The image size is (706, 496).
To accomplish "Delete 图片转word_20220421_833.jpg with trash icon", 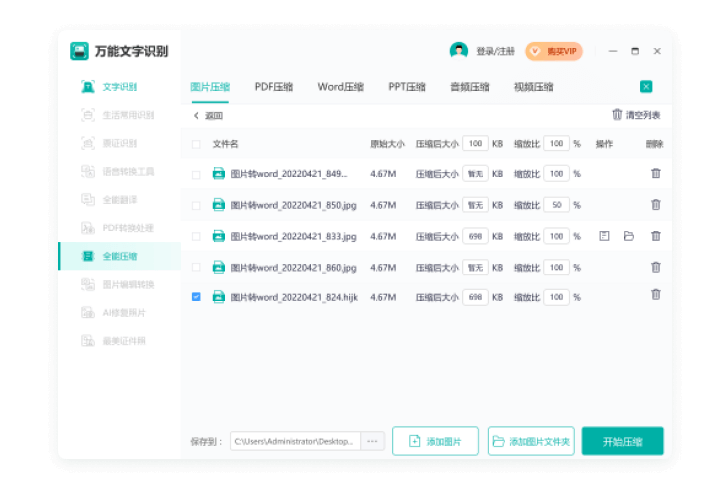I will [x=656, y=236].
